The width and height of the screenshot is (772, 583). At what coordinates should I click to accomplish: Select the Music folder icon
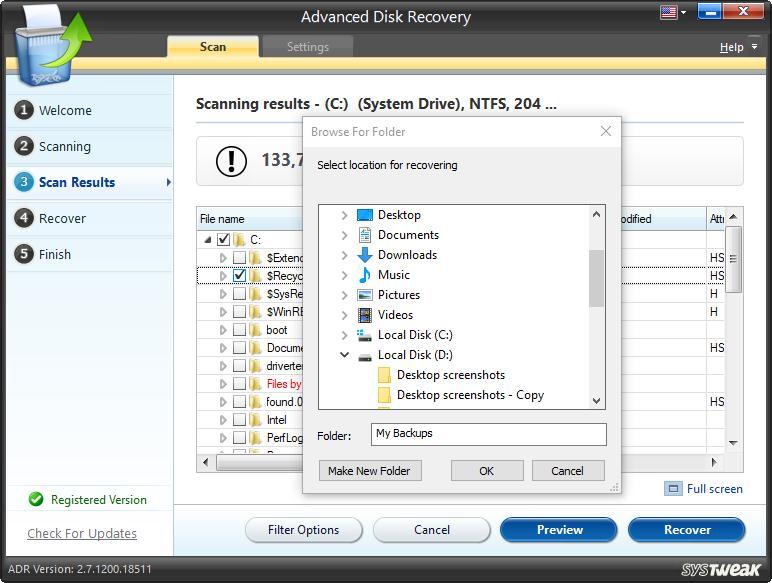[x=365, y=275]
